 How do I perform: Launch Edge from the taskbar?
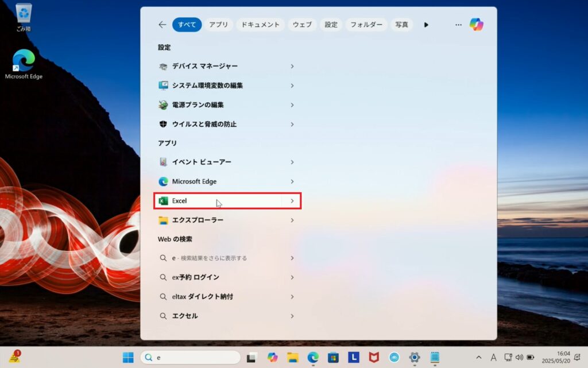pos(313,358)
